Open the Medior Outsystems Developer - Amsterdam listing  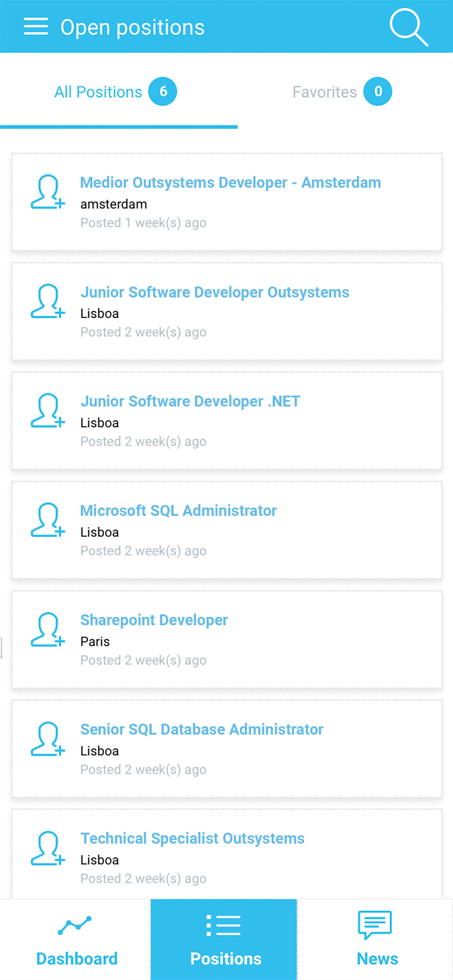[x=230, y=183]
